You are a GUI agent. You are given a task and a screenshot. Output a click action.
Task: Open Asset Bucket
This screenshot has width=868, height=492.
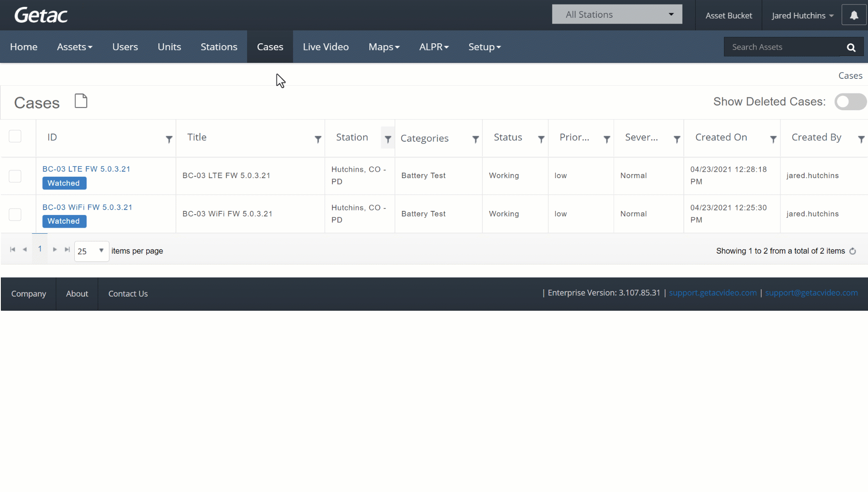tap(728, 15)
